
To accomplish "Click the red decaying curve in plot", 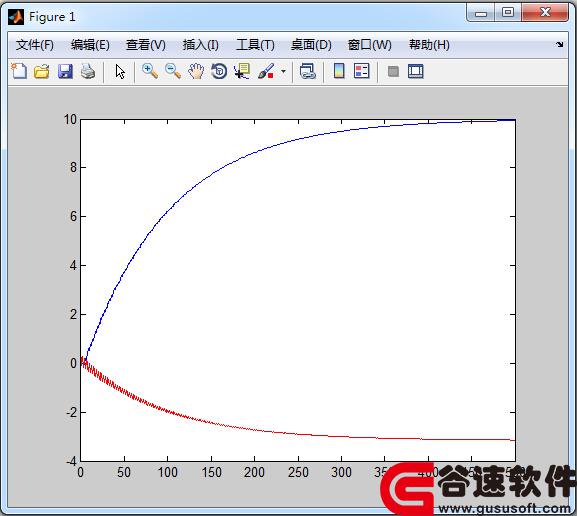I will [212, 423].
